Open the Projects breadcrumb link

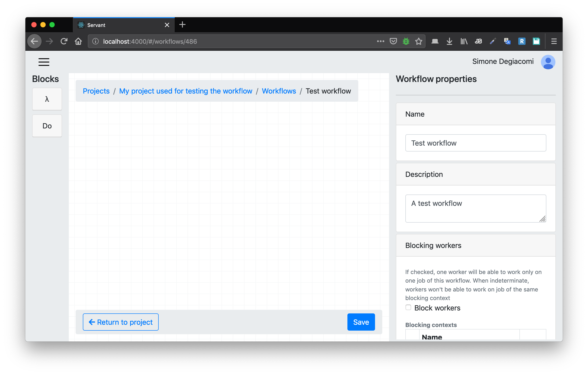(96, 91)
